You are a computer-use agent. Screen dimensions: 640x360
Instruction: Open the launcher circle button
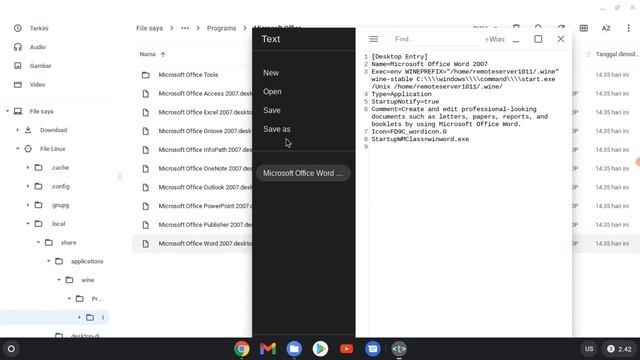coord(11,349)
